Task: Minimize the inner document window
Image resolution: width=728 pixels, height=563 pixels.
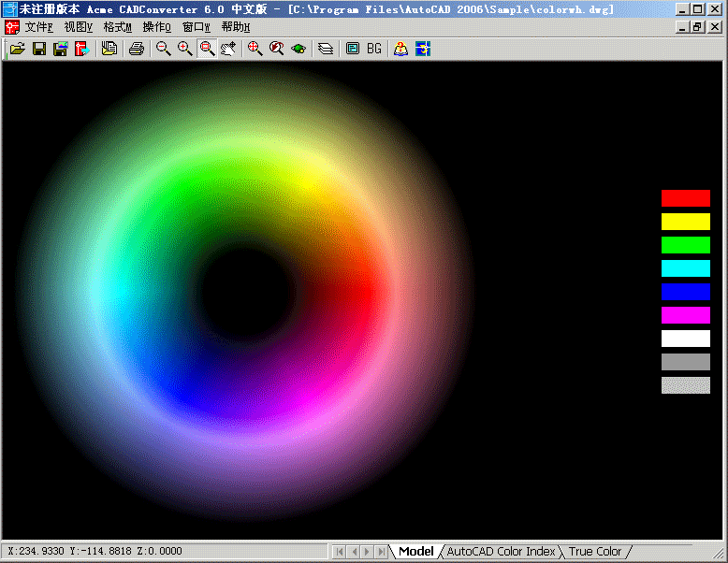Action: [682, 27]
